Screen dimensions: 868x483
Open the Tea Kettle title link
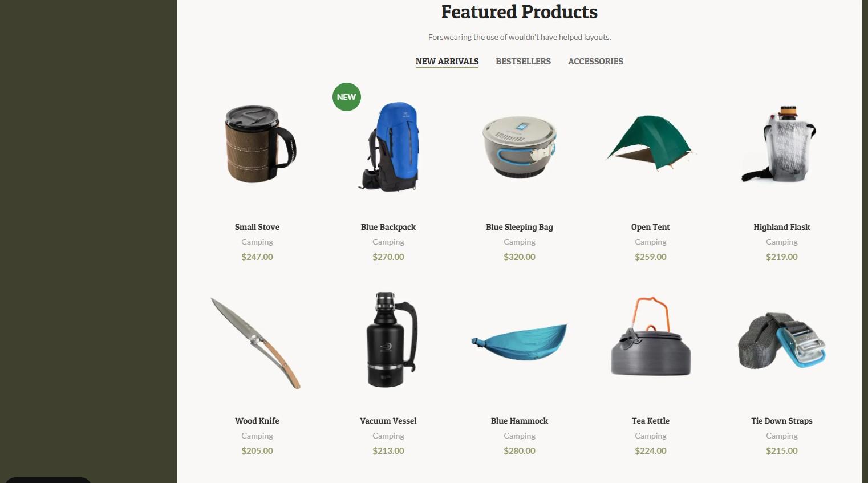651,421
